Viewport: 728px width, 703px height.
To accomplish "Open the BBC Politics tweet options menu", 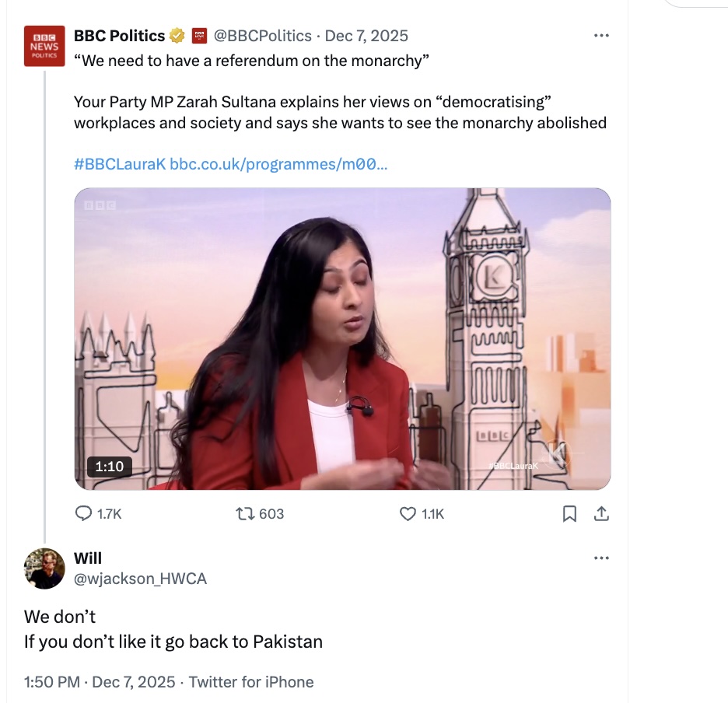I will [x=601, y=35].
